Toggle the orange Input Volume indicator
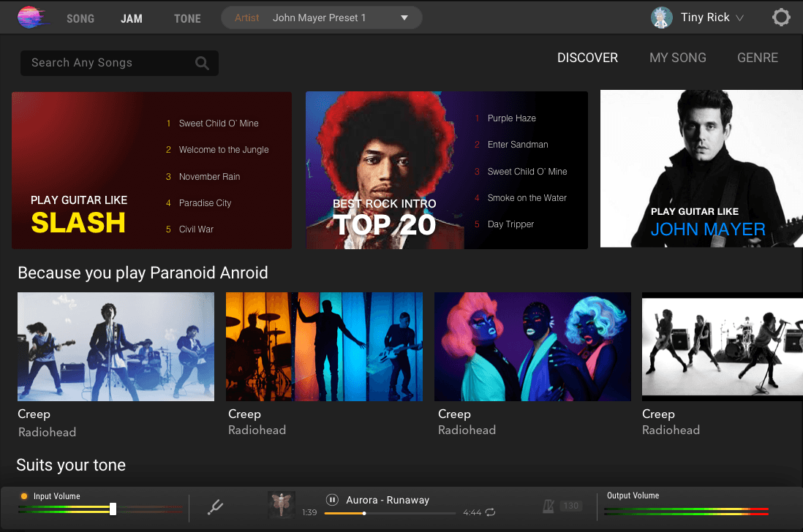Screen dimensions: 803x532 click(x=23, y=496)
